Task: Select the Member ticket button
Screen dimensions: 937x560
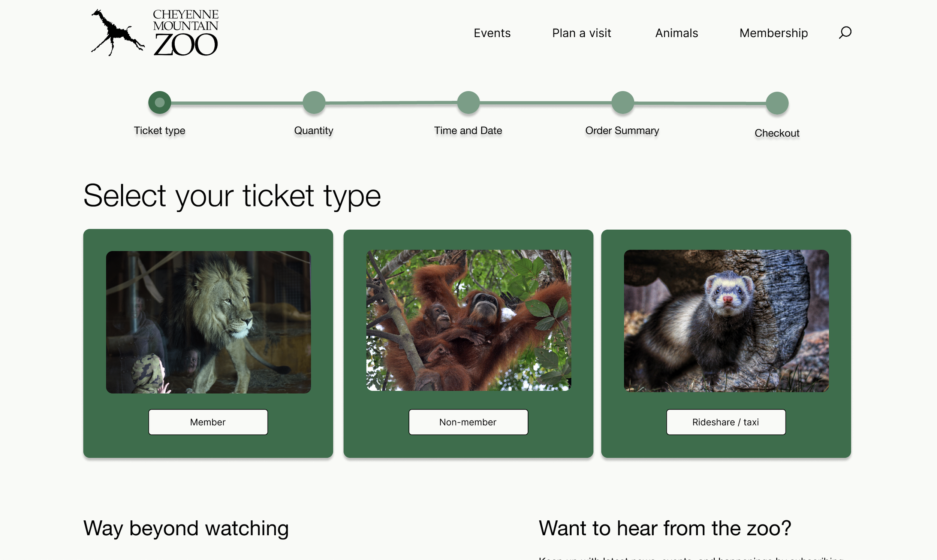Action: tap(208, 422)
